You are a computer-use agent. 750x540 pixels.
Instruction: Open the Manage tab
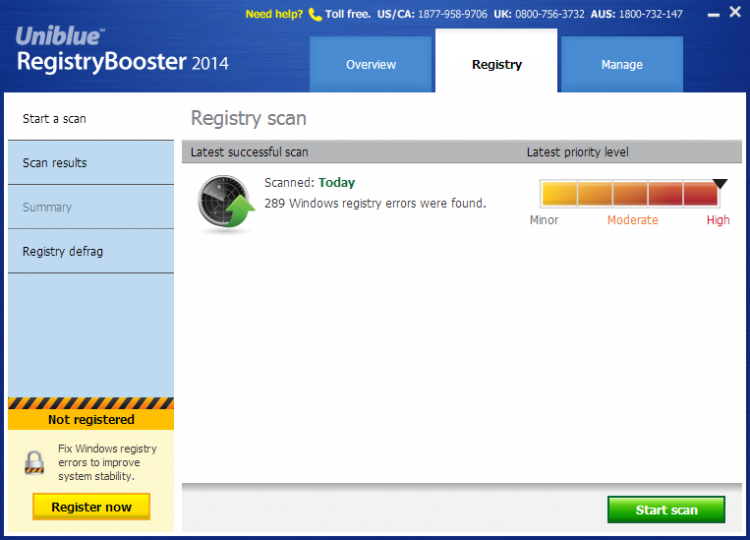(x=622, y=64)
